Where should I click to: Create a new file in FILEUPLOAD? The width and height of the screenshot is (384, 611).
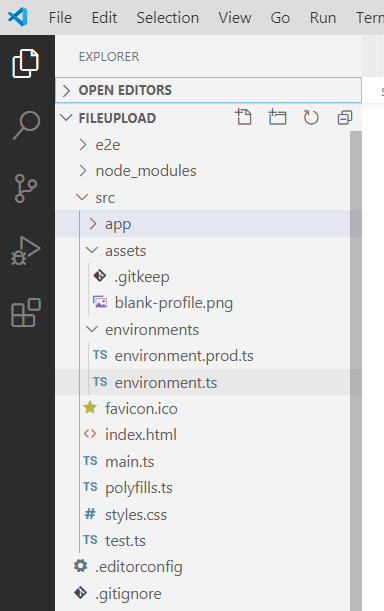coord(244,117)
